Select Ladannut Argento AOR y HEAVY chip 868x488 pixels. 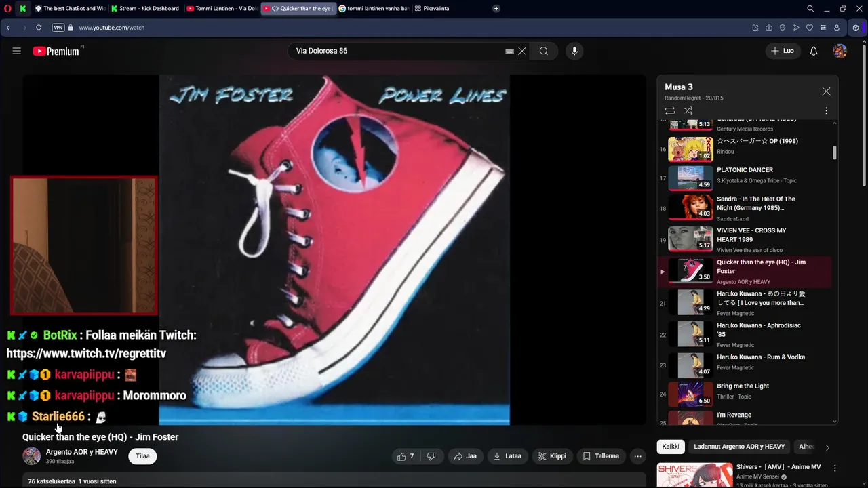click(738, 447)
